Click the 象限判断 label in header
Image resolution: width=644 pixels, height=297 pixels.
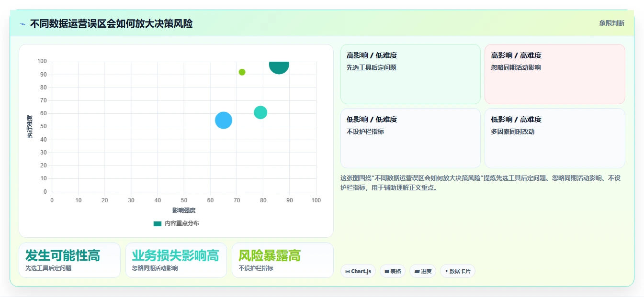[x=611, y=23]
